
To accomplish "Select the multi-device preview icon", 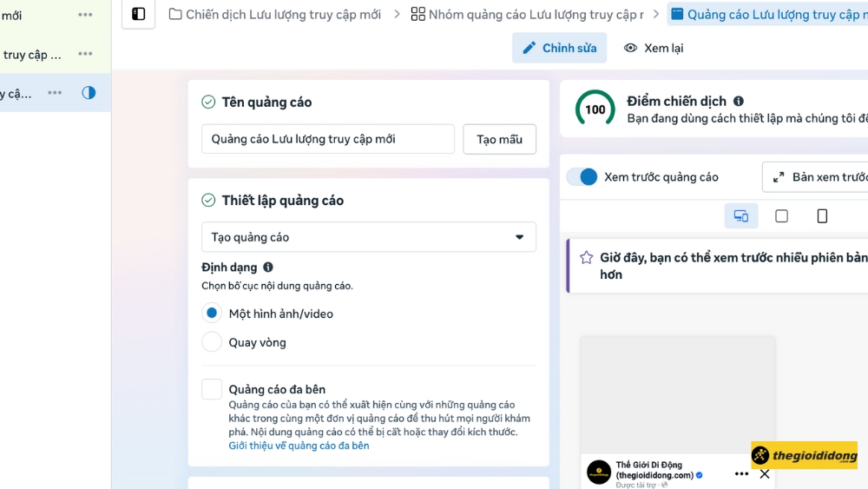I will tap(740, 216).
